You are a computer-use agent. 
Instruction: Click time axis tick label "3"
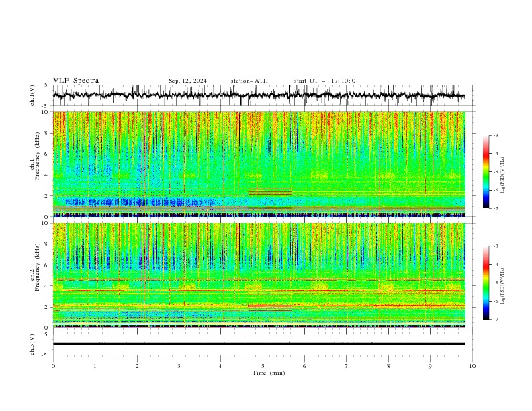pos(179,366)
